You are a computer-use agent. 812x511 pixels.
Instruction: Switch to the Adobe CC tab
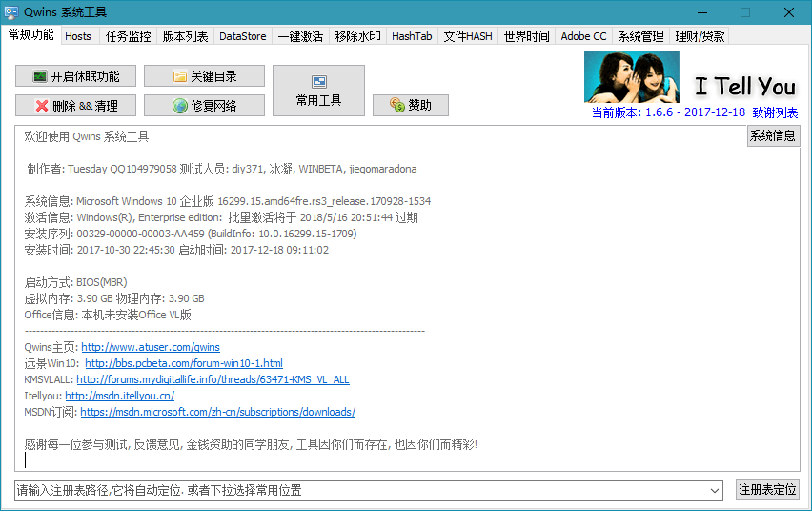(x=583, y=36)
